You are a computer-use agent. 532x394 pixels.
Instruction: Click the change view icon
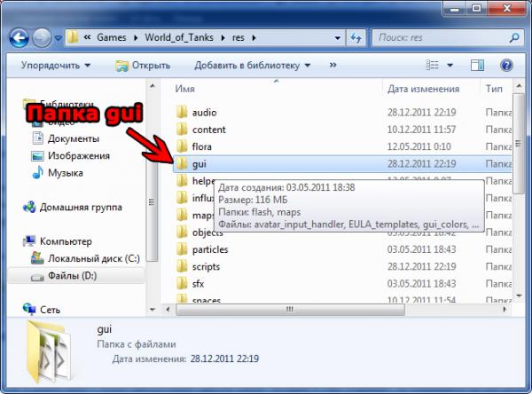click(x=433, y=65)
